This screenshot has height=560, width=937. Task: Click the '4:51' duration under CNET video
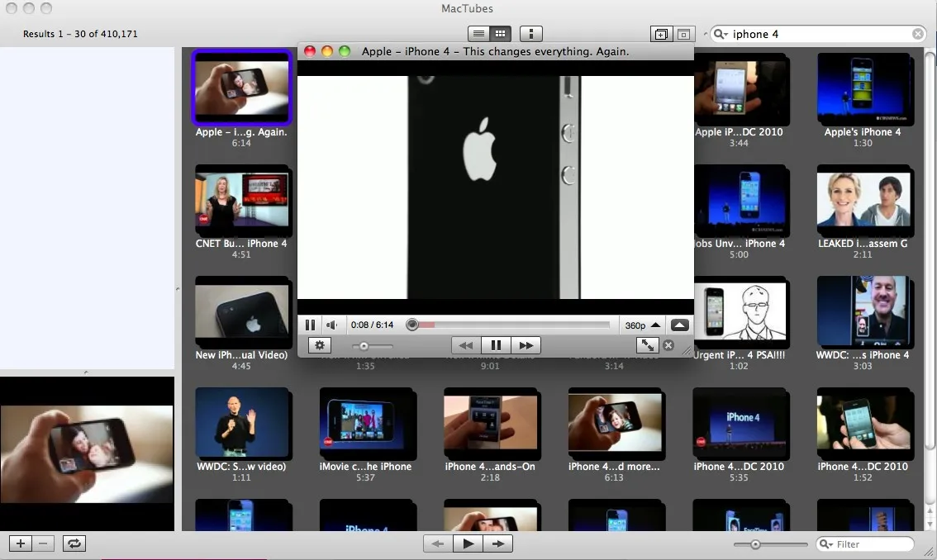[241, 254]
